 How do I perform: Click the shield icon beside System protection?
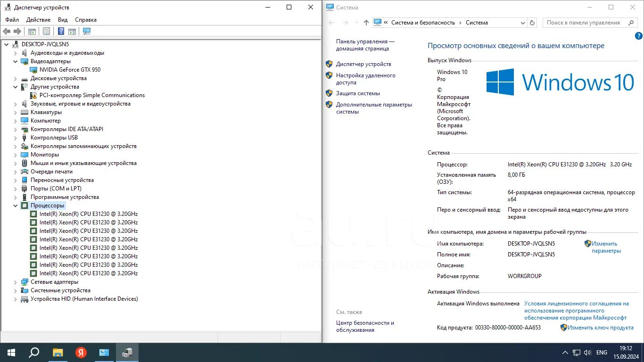[329, 93]
